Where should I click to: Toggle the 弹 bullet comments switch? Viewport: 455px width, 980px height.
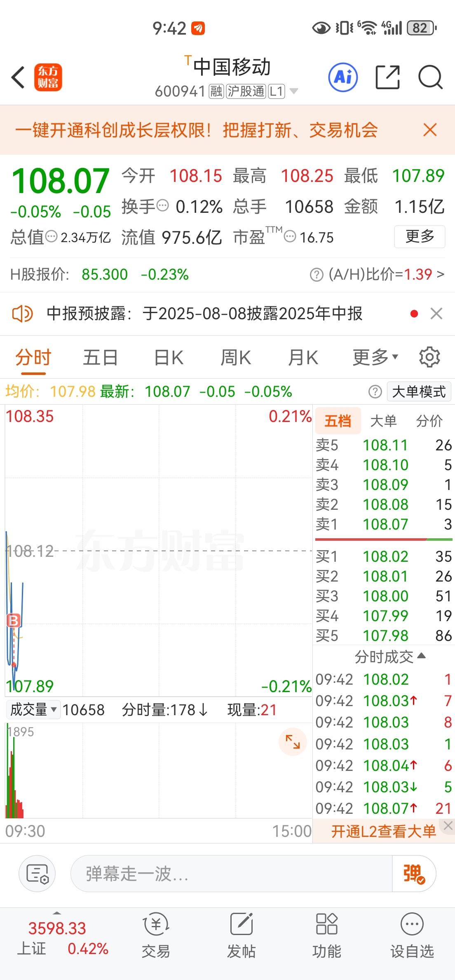414,874
